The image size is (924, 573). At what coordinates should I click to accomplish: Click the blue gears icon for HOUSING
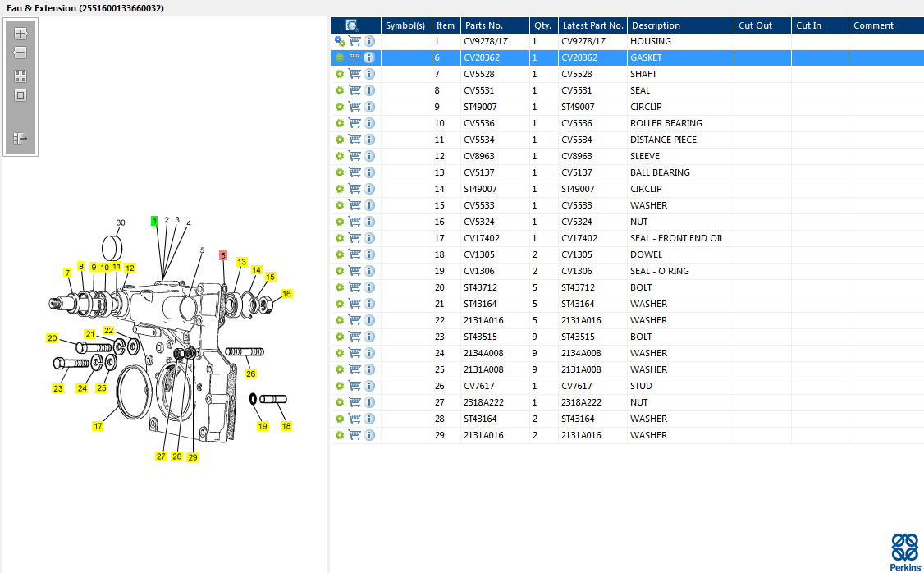340,41
